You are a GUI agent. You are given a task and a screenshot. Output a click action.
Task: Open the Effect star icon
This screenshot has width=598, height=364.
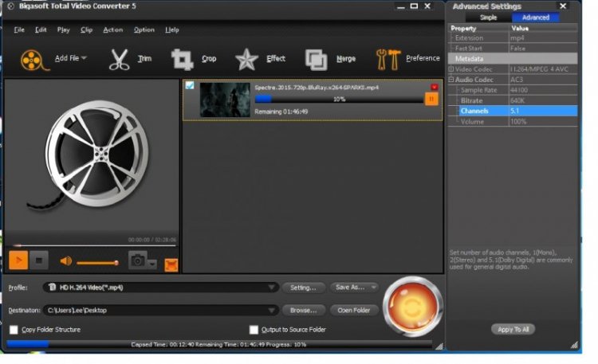(x=246, y=60)
